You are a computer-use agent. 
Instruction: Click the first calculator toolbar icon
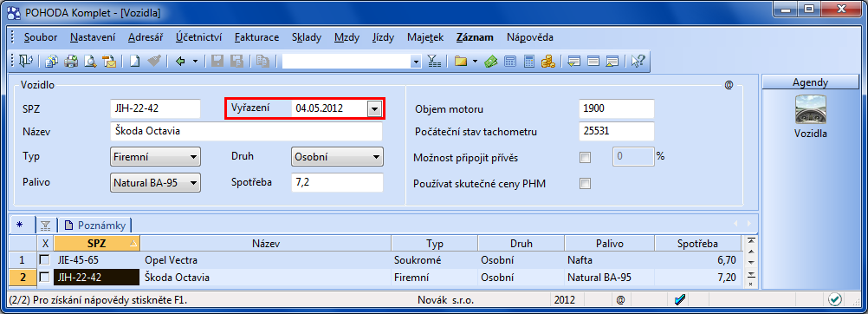click(x=510, y=61)
